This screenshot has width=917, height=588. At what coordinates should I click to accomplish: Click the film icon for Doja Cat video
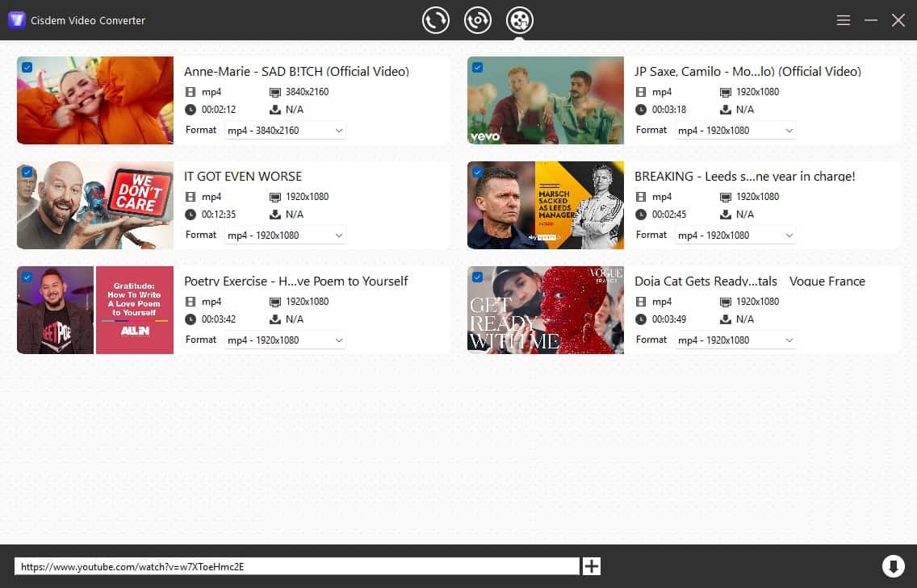click(x=640, y=302)
